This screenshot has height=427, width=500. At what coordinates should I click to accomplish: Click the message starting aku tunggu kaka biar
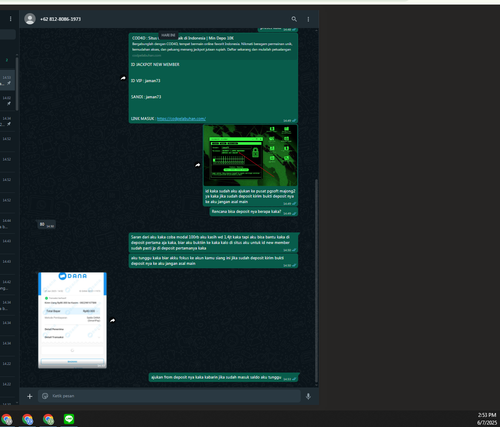213,261
